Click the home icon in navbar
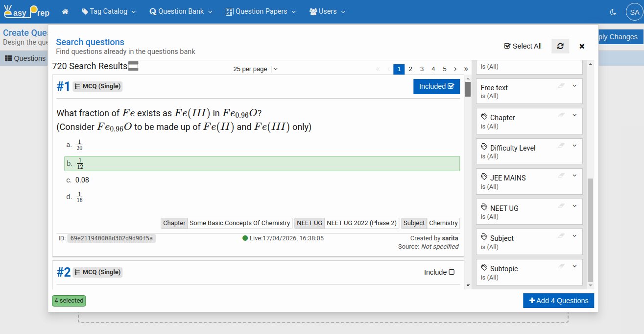The height and width of the screenshot is (334, 644). (x=65, y=11)
